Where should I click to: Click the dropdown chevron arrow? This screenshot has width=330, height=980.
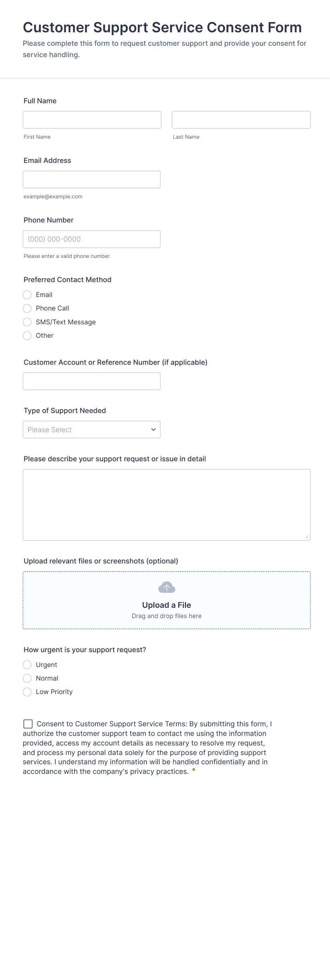(x=153, y=430)
